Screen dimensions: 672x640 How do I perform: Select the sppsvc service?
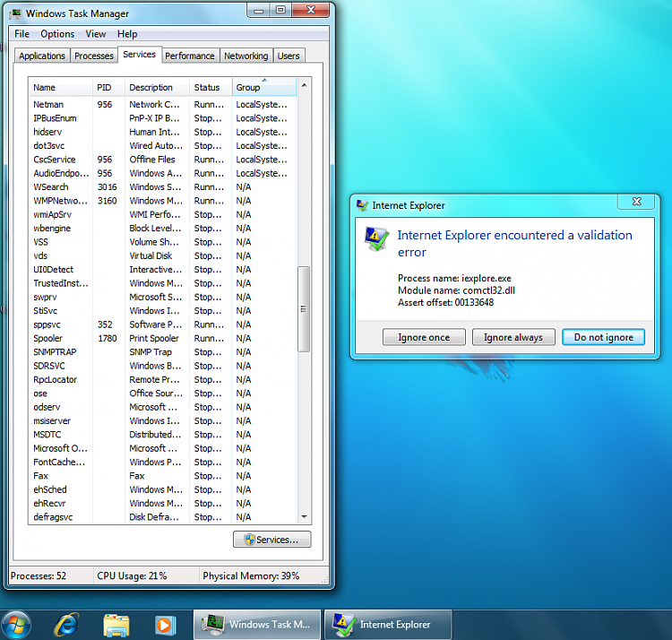point(163,324)
